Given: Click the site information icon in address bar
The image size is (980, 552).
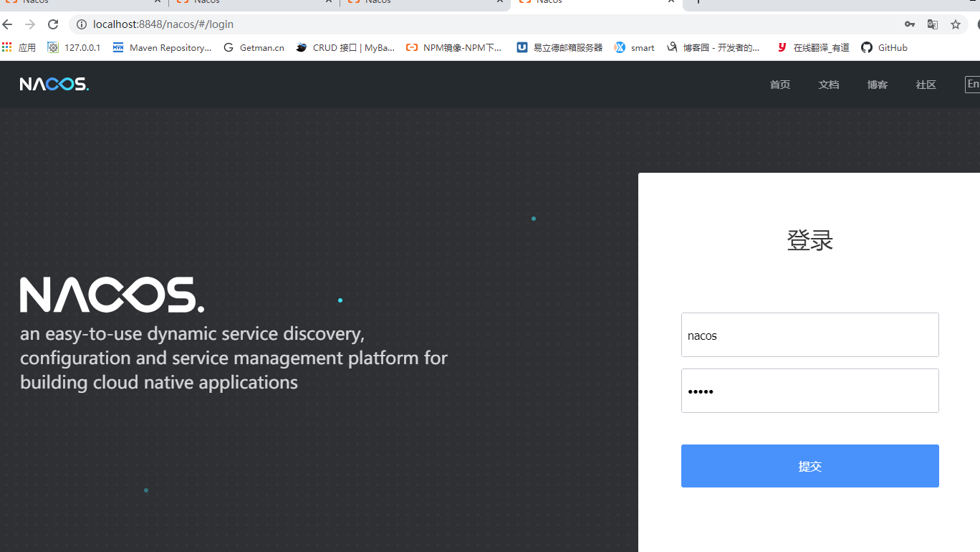Looking at the screenshot, I should pos(81,24).
